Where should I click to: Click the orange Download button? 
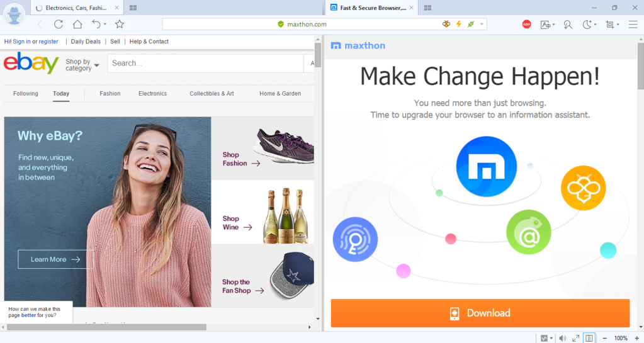pos(480,313)
